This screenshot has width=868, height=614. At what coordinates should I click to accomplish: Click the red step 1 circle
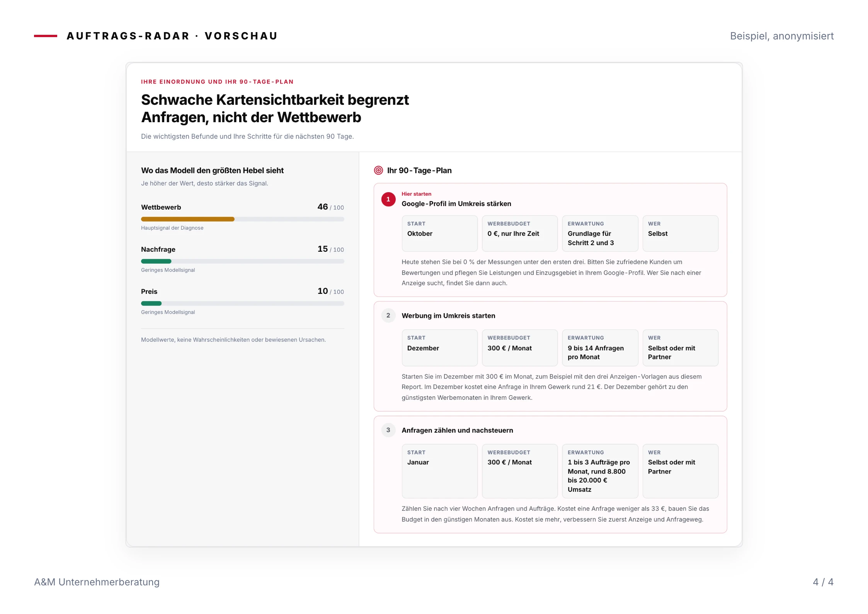(x=388, y=199)
